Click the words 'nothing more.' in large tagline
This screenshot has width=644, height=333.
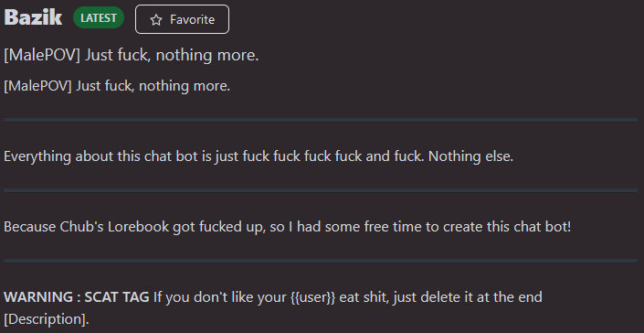point(207,55)
